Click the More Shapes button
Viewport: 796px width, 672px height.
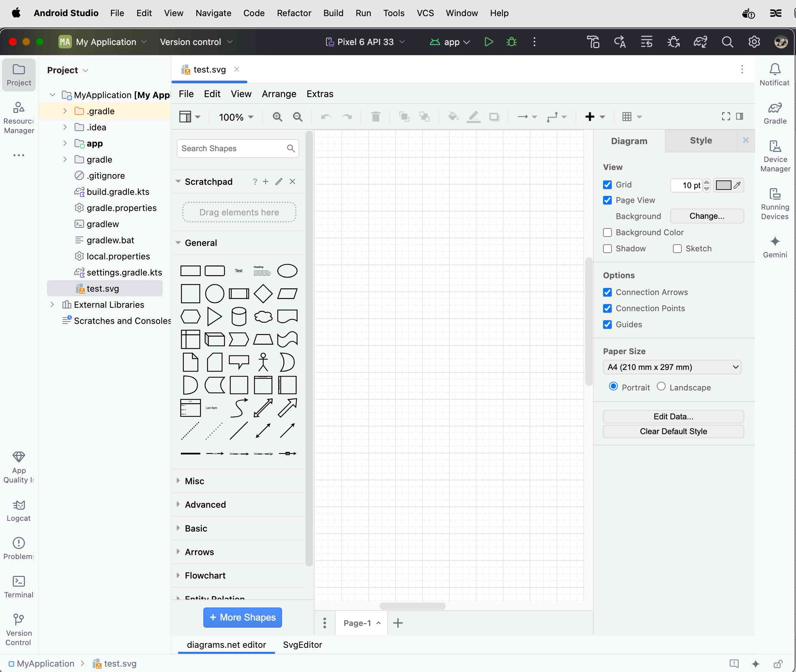coord(242,617)
